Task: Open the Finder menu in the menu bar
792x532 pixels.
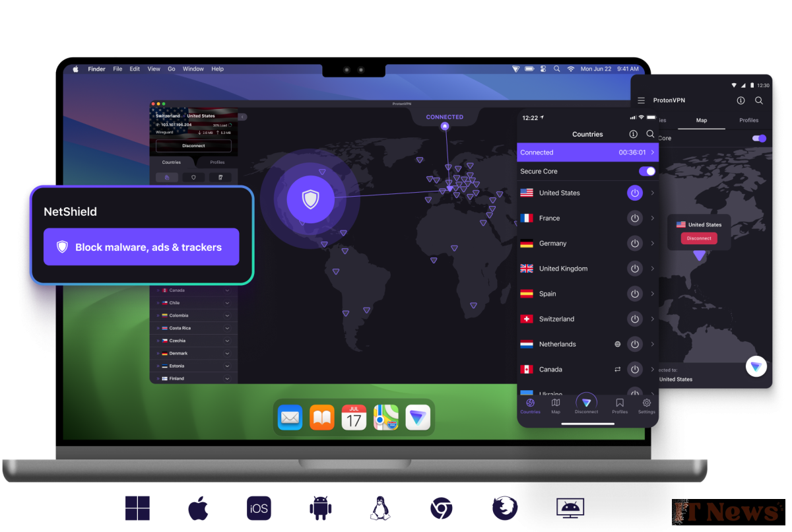Action: click(96, 69)
